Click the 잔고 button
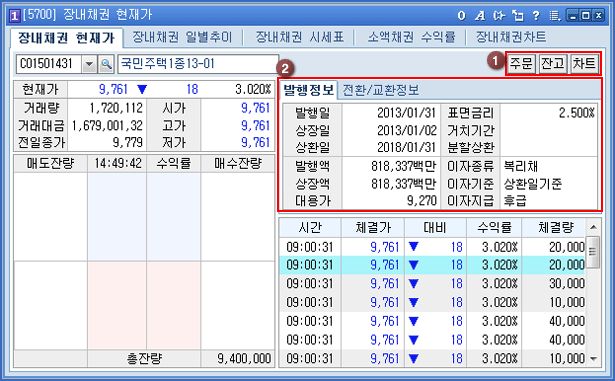 [x=552, y=64]
